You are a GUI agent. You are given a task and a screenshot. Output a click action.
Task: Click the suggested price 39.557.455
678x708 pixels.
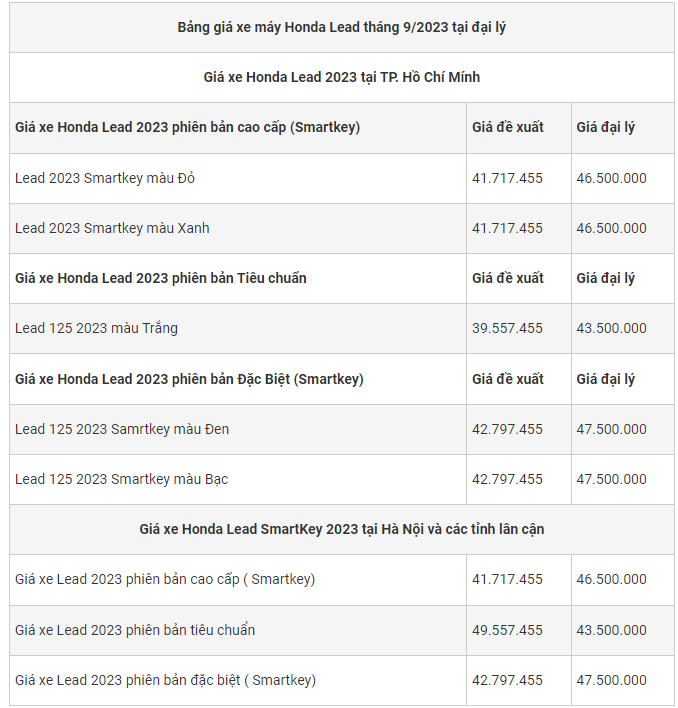[x=507, y=328]
